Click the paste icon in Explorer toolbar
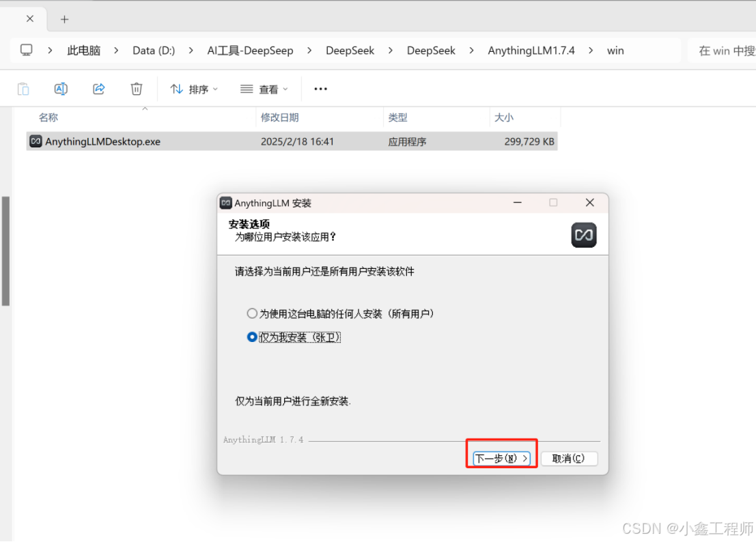 (23, 89)
